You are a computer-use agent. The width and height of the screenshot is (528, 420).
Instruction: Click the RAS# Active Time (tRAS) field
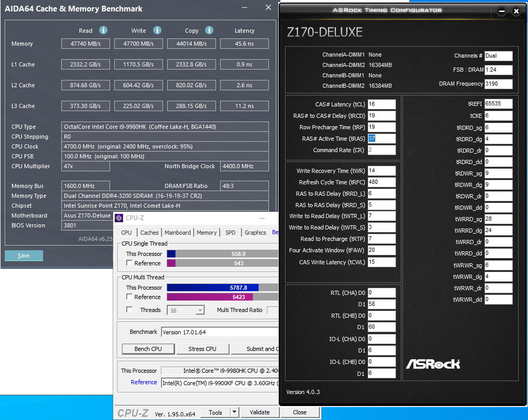coord(382,139)
